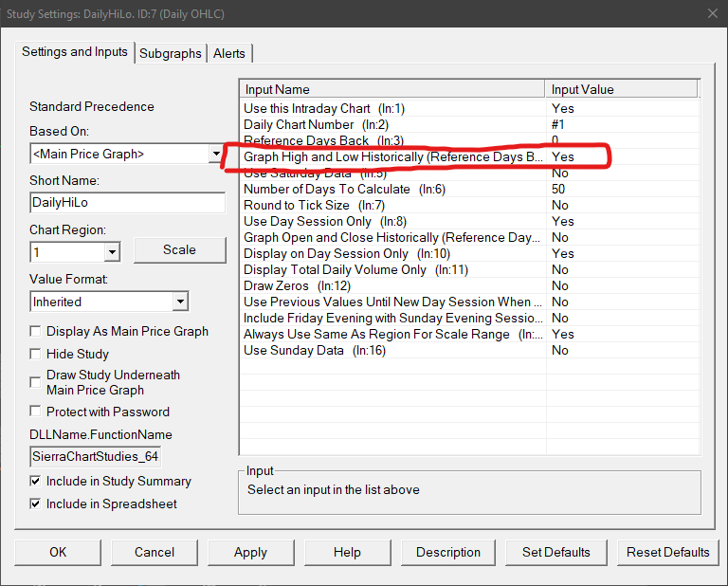Screen dimensions: 728x586
Task: Toggle Display As Main Price Graph checkbox
Action: [x=35, y=331]
